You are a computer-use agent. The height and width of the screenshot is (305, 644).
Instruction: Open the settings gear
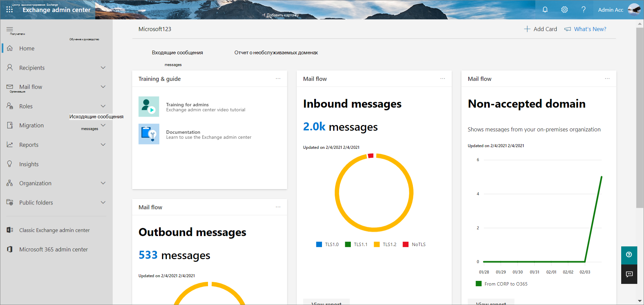pyautogui.click(x=565, y=10)
